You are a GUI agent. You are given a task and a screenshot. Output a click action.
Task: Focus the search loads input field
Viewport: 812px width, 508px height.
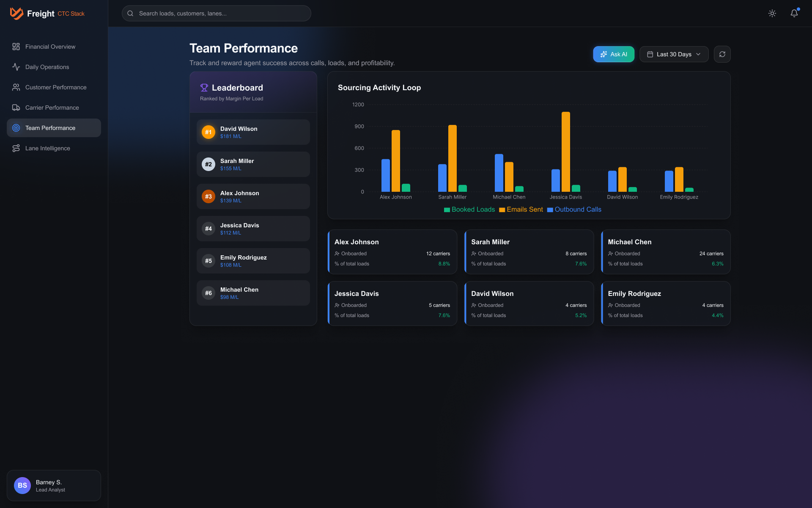tap(220, 14)
